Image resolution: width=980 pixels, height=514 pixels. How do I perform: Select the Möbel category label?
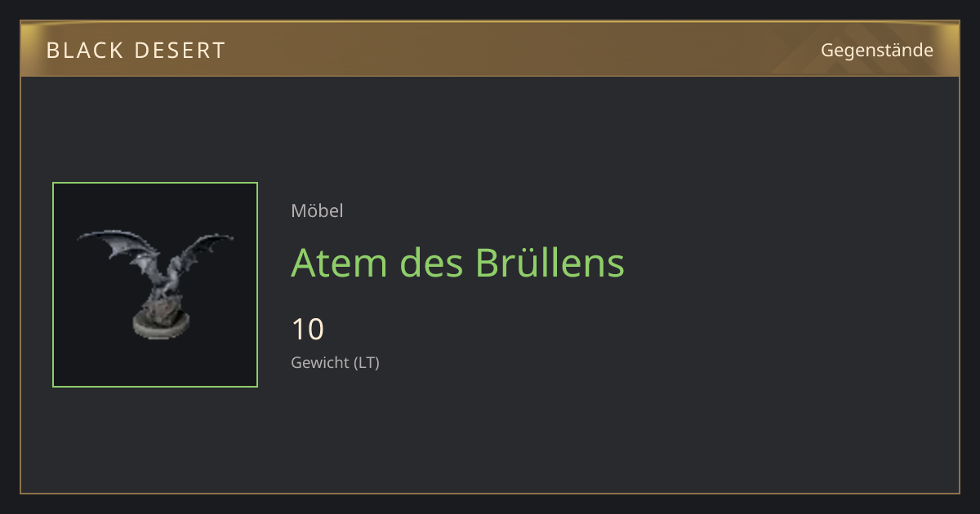[x=317, y=210]
